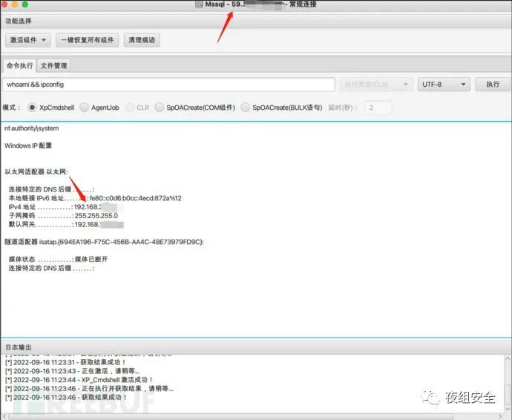
Task: Click the whoami && ipconfig command field
Action: pyautogui.click(x=169, y=85)
